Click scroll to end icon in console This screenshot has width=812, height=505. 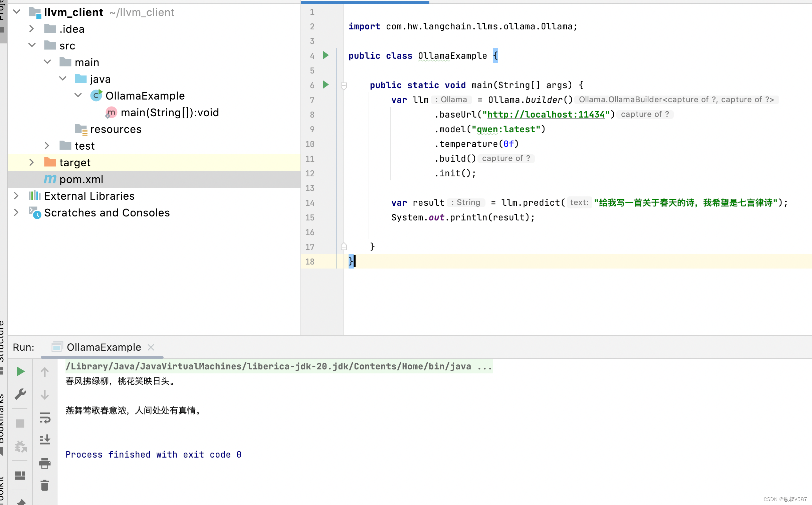click(x=45, y=440)
